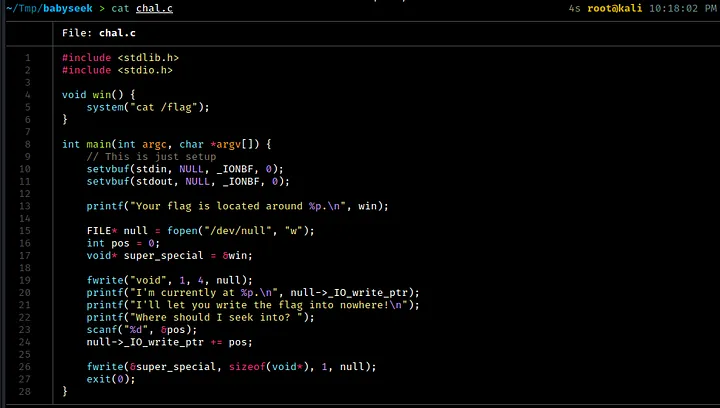Click the fopen("/dev/null", "w") line
Viewport: 720px width, 408px height.
pos(201,231)
